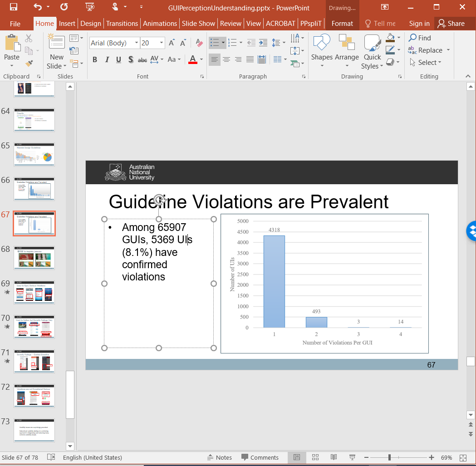Click the Format Painter icon

pyautogui.click(x=29, y=64)
